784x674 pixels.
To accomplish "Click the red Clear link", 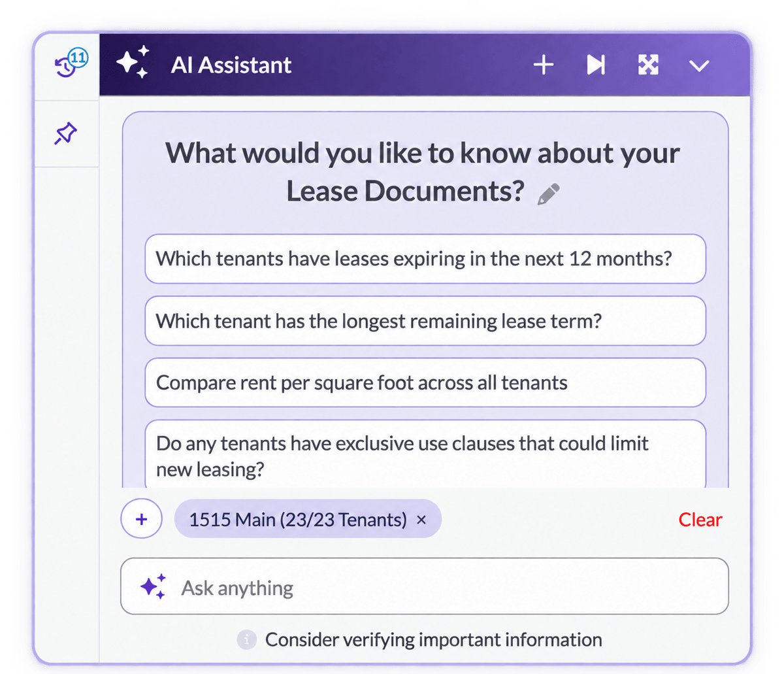I will [700, 520].
